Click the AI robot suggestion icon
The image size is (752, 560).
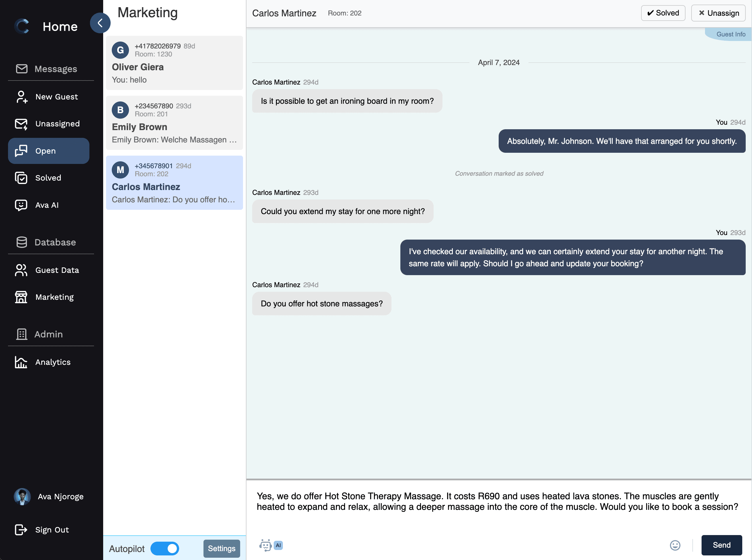tap(266, 545)
